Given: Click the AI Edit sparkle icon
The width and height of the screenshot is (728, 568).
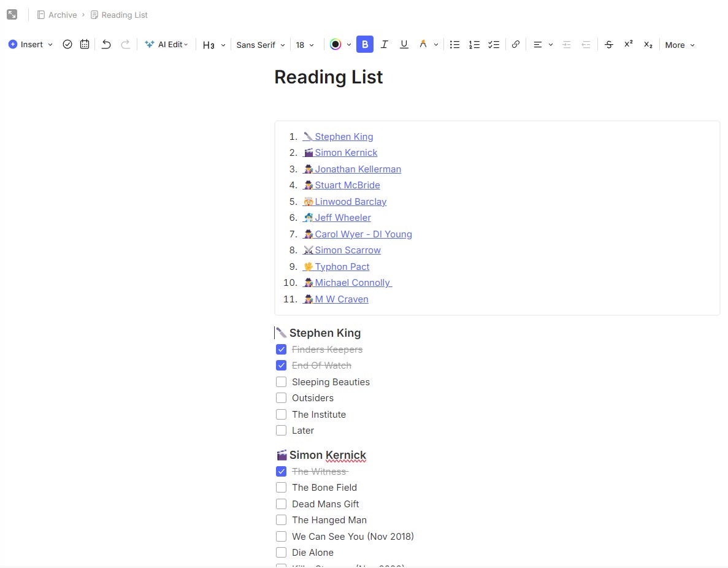Looking at the screenshot, I should click(x=149, y=45).
